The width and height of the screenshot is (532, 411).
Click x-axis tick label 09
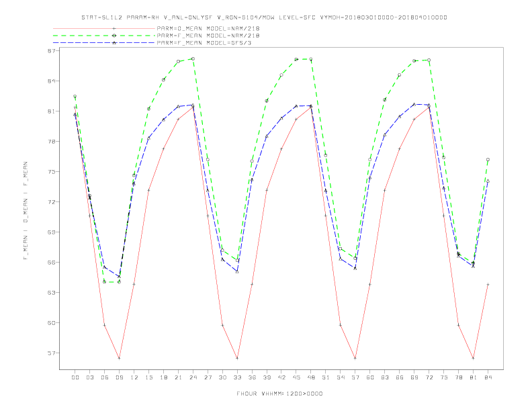119,377
